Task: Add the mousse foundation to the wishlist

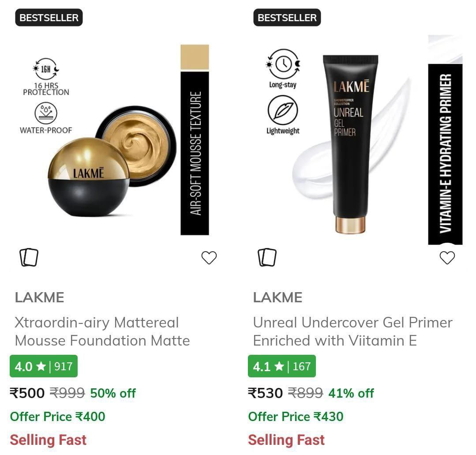Action: click(209, 258)
